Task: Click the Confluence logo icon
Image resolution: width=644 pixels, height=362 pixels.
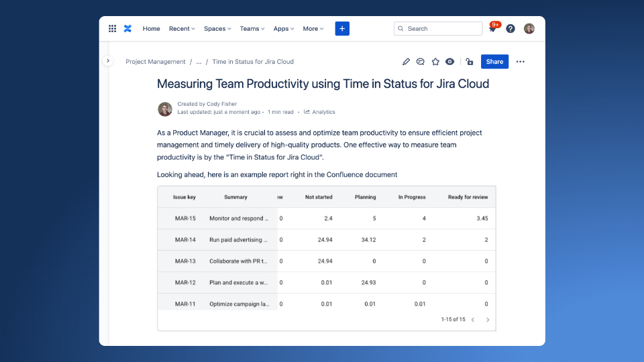Action: click(127, 28)
